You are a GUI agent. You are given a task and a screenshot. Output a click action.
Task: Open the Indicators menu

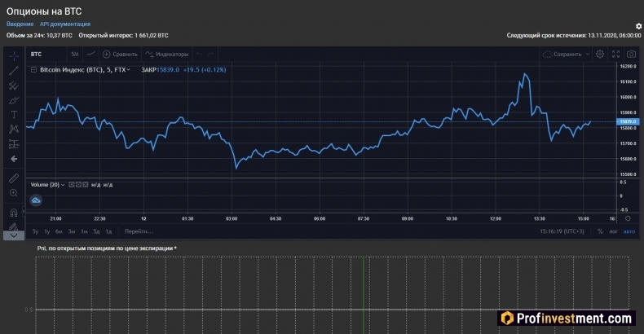click(x=167, y=54)
